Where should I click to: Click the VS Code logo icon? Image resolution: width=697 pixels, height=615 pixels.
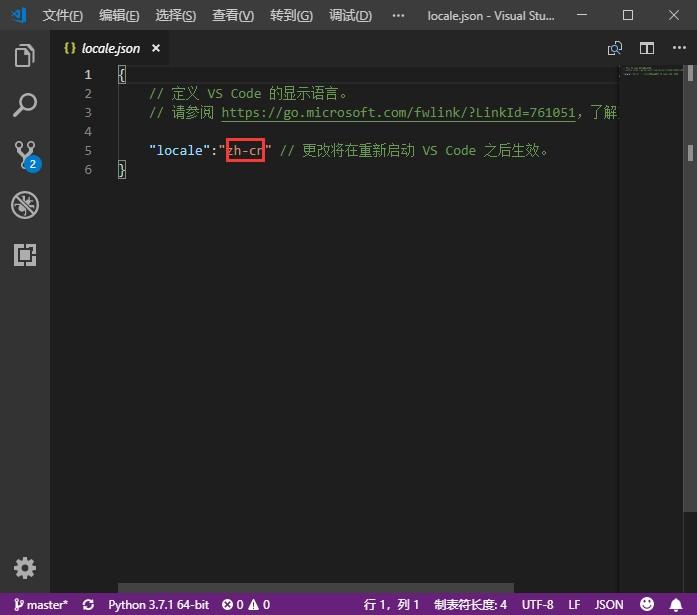point(19,16)
